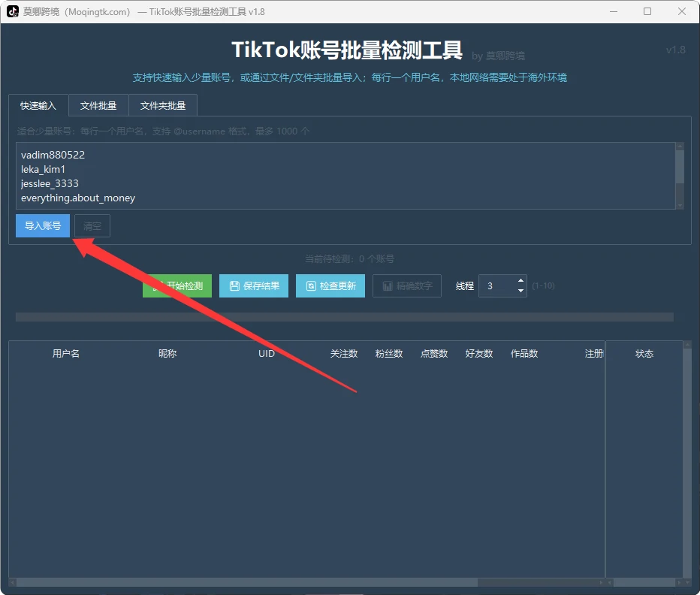Click the 保存结果 button

click(254, 286)
